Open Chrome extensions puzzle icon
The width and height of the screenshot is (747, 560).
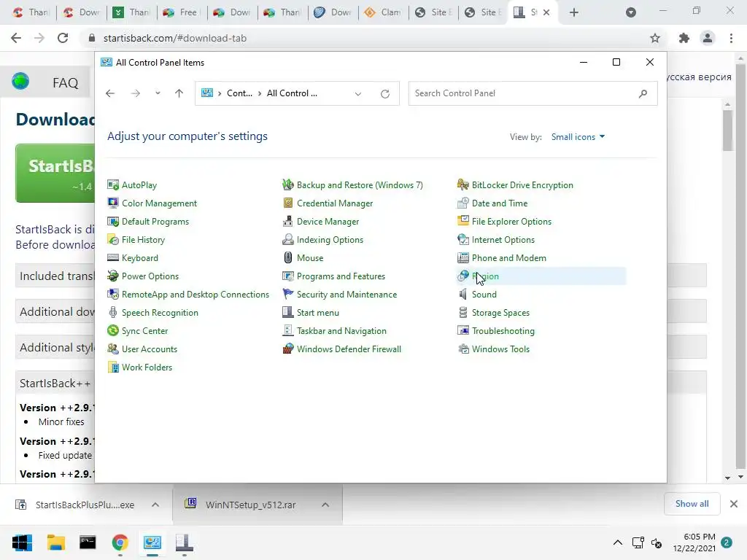coord(684,38)
